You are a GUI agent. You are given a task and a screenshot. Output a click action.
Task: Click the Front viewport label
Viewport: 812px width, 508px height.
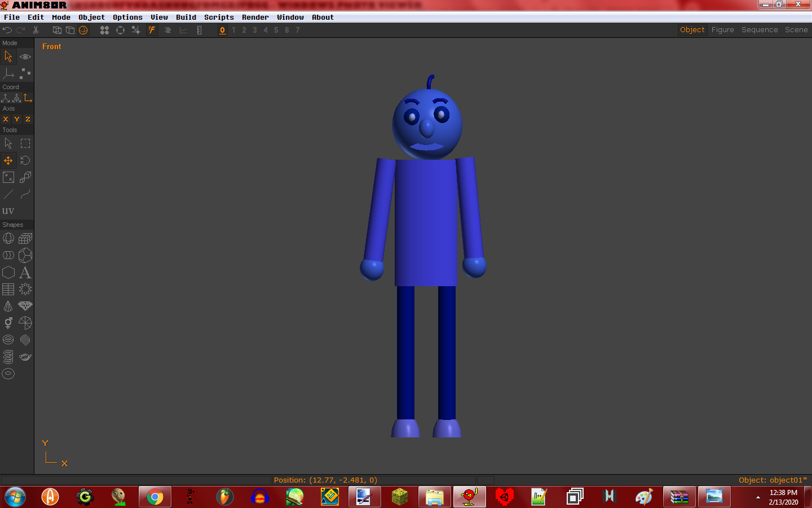(x=51, y=47)
